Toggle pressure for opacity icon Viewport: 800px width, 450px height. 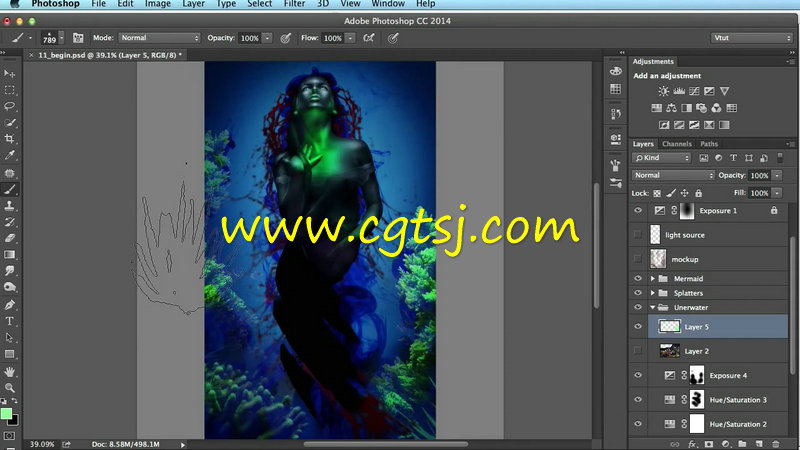click(286, 38)
